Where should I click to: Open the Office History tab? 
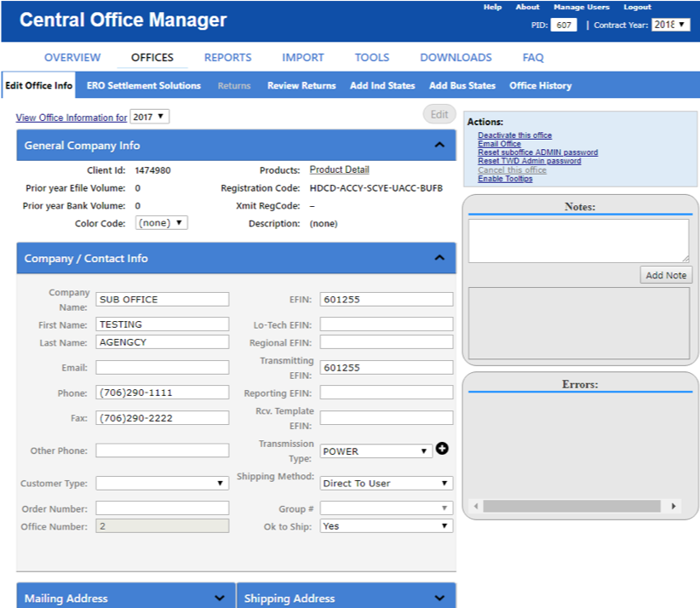pos(539,85)
